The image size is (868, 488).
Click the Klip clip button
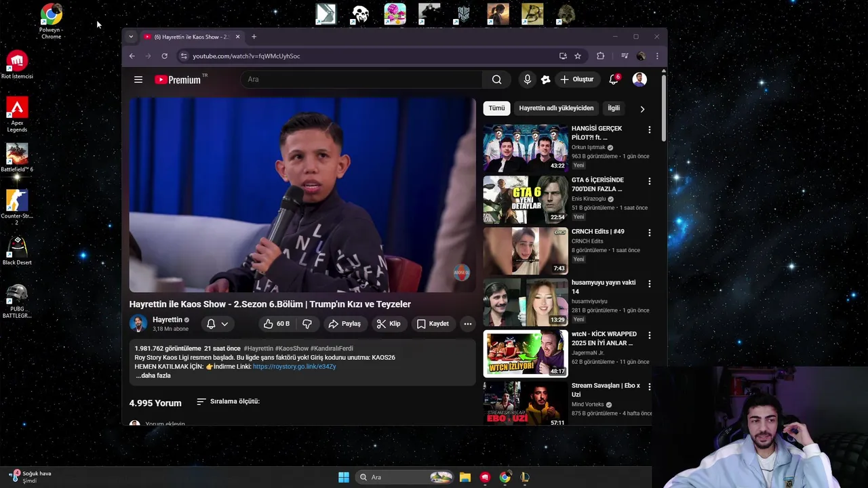(389, 324)
